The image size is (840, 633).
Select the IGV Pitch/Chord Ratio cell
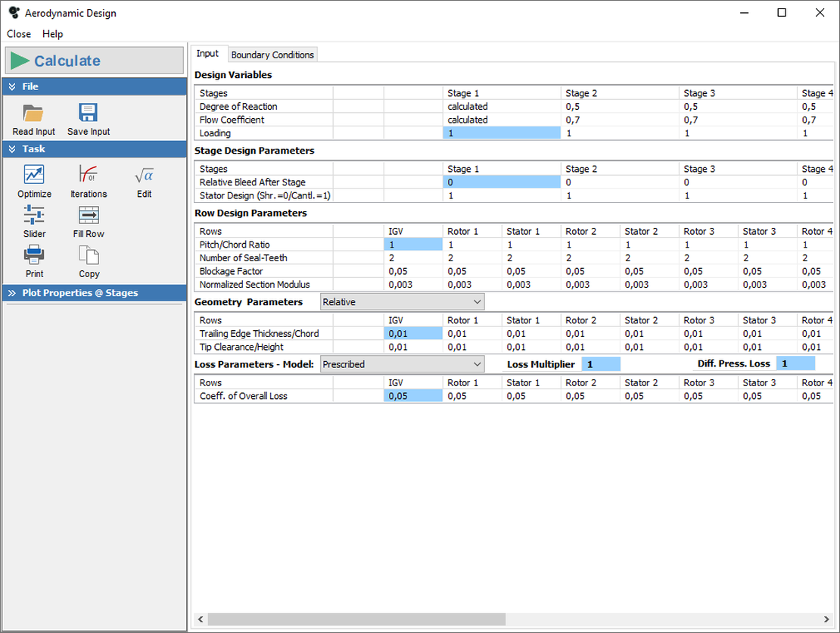pyautogui.click(x=413, y=245)
